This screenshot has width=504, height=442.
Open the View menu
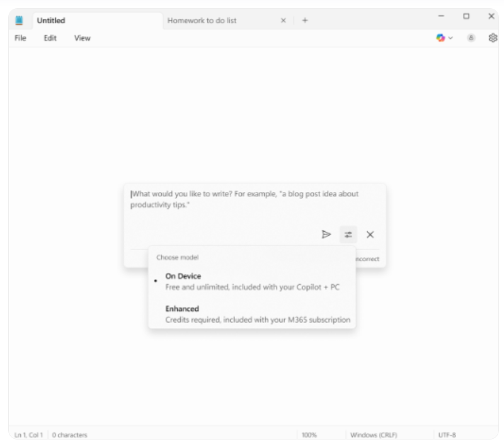click(83, 38)
